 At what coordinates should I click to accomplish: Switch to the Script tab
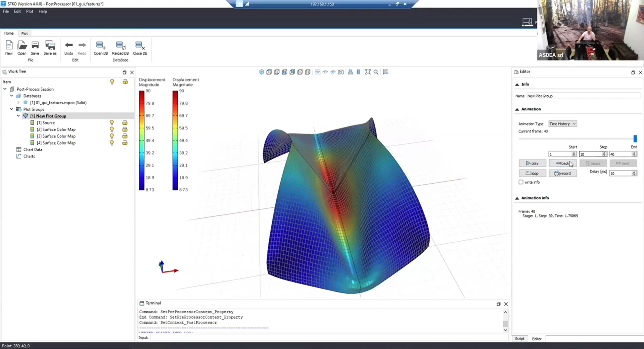tap(519, 339)
